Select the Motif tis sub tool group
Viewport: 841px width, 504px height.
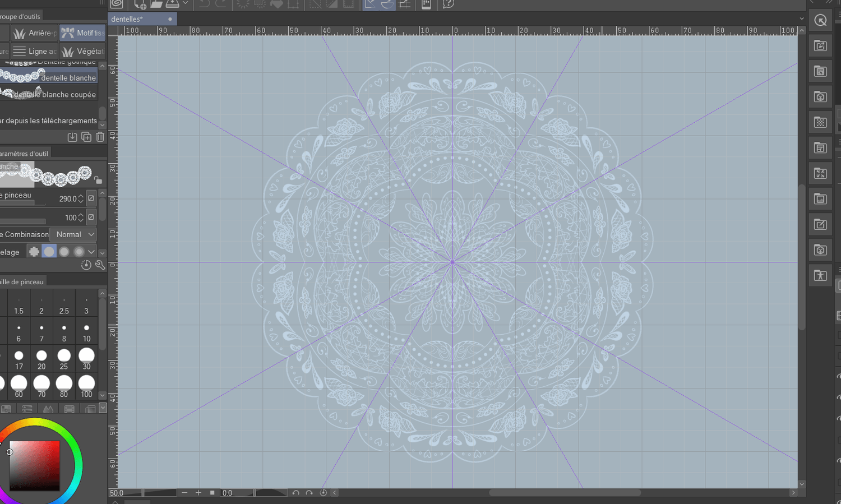pyautogui.click(x=82, y=33)
